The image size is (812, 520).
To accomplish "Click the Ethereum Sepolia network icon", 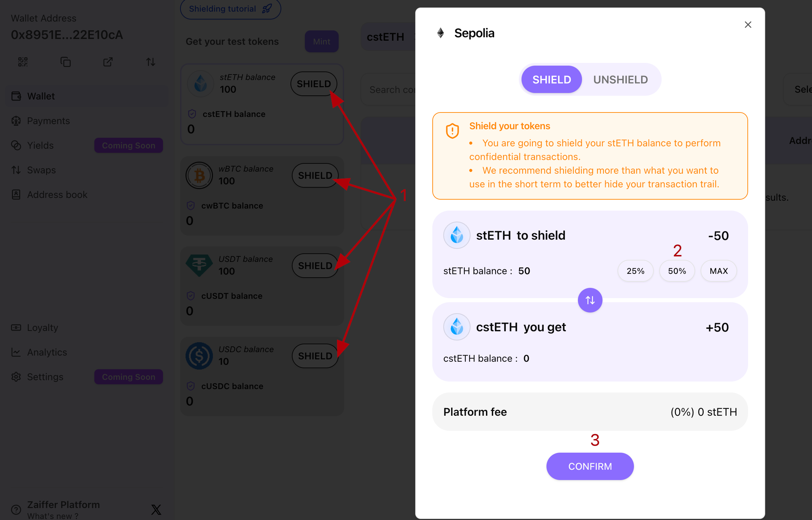I will click(441, 33).
